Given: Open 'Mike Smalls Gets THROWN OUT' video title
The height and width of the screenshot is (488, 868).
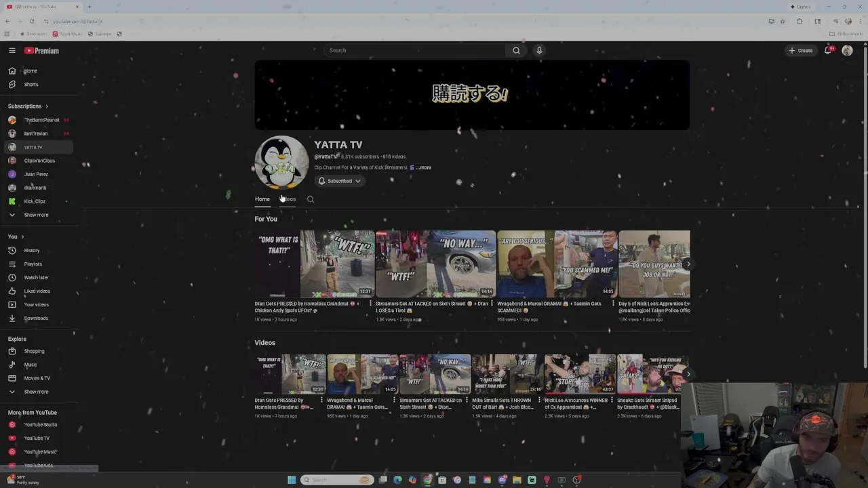Looking at the screenshot, I should click(x=502, y=403).
